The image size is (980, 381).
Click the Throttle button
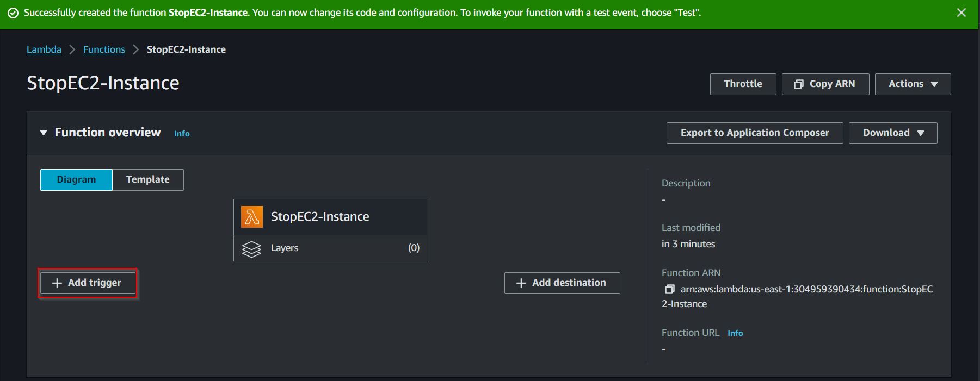coord(743,84)
